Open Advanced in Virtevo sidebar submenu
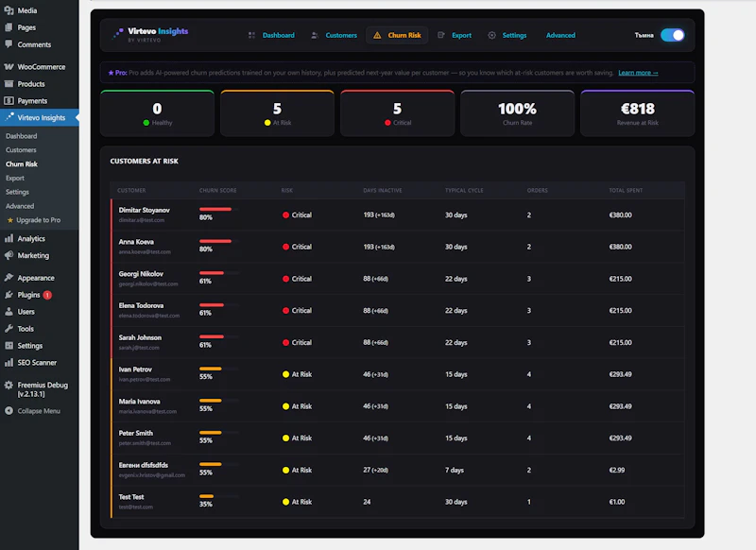756x550 pixels. click(20, 206)
